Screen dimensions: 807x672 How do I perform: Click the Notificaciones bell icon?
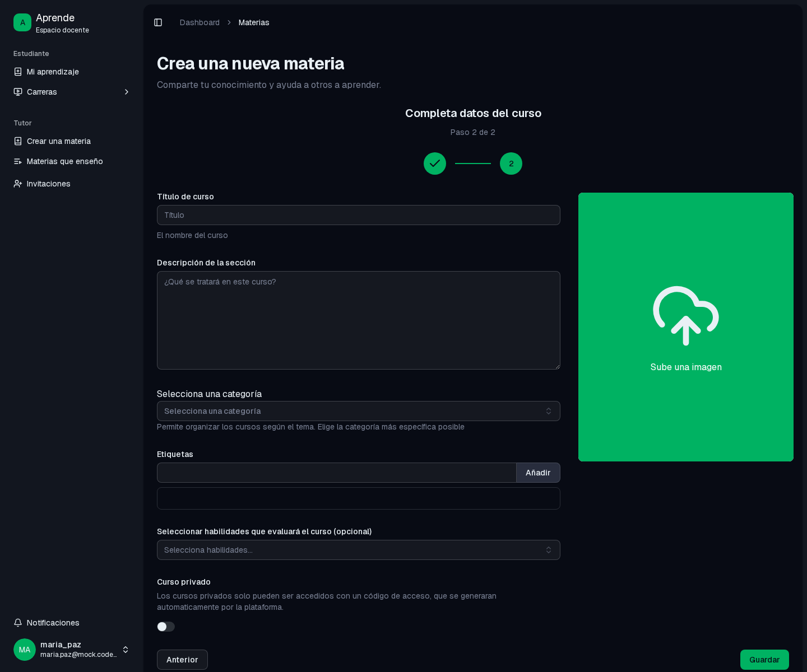tap(18, 623)
